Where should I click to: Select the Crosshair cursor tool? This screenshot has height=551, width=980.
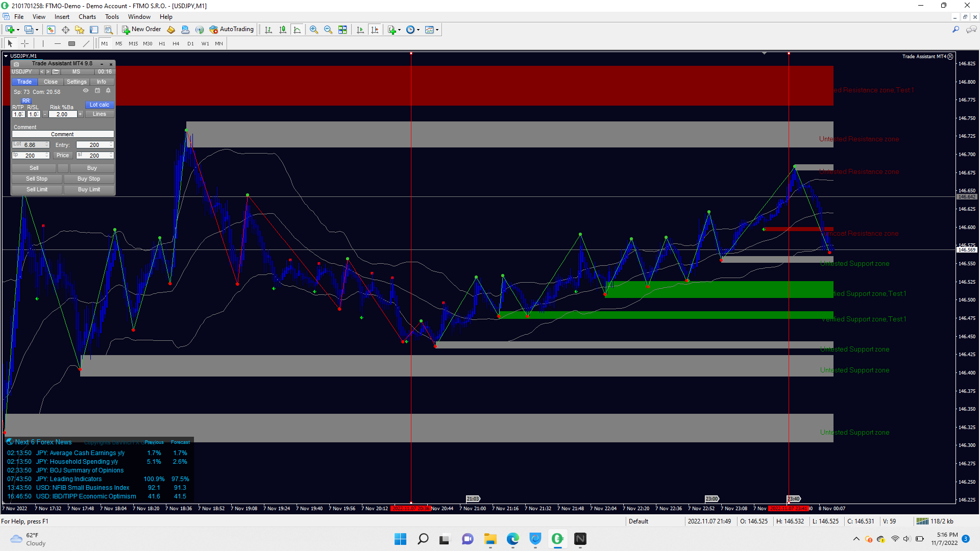click(24, 43)
